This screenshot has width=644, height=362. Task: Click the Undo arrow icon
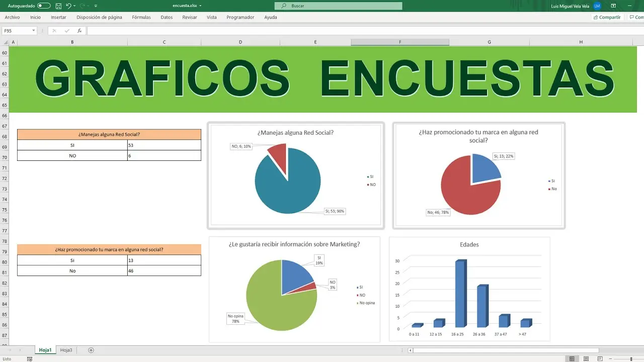tap(69, 6)
